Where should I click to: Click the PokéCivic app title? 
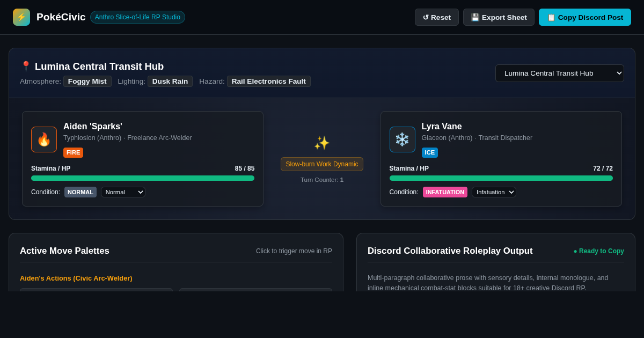61,17
